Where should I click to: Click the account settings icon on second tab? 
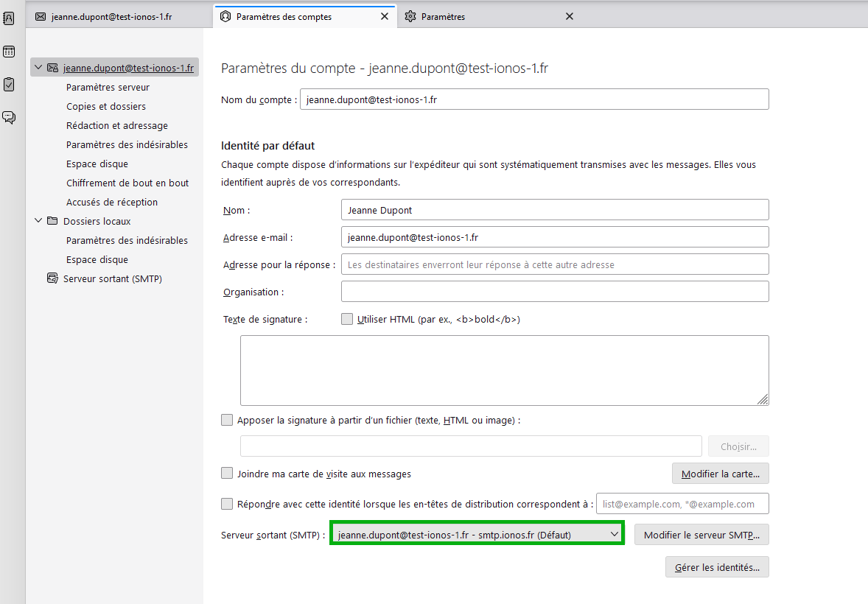point(225,17)
